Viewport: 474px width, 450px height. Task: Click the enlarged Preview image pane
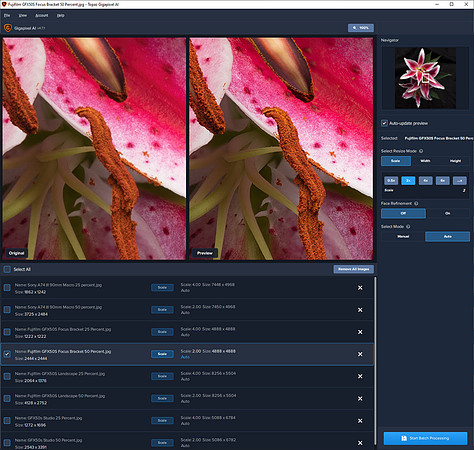coord(281,149)
